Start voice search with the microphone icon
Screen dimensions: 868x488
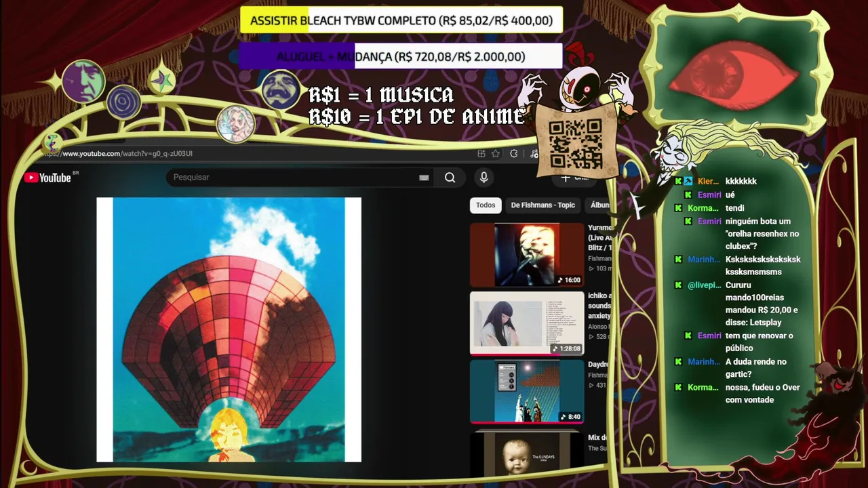pyautogui.click(x=484, y=178)
